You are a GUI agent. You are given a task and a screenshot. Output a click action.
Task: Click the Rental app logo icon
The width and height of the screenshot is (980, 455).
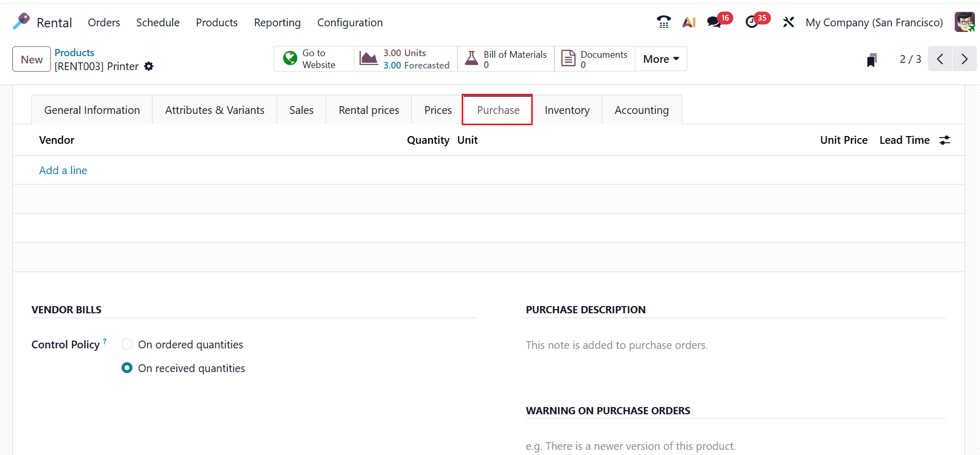pos(22,22)
